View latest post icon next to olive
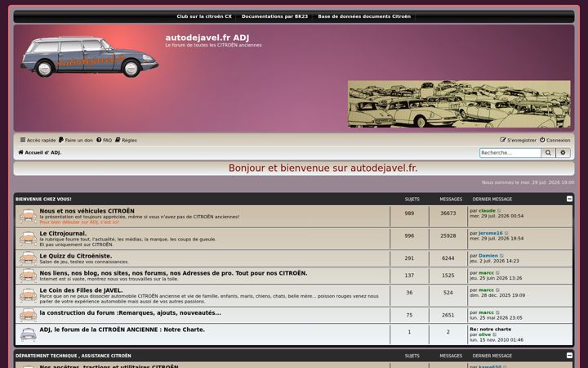Viewport: 588px width, 368px height. point(495,335)
